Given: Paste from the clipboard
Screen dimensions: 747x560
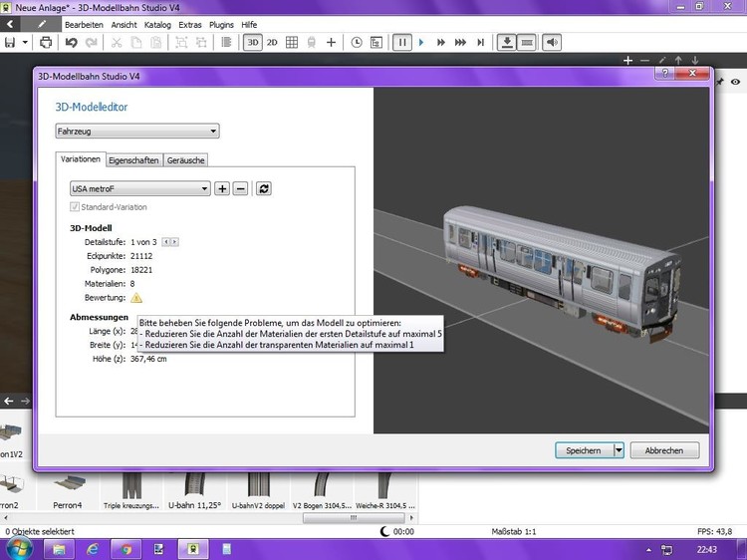Looking at the screenshot, I should pyautogui.click(x=155, y=43).
